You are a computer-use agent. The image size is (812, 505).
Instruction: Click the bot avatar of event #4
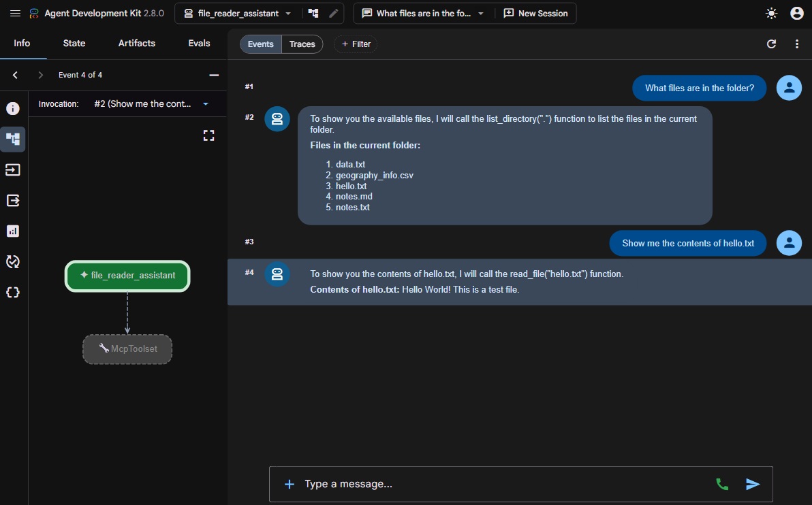pos(277,274)
